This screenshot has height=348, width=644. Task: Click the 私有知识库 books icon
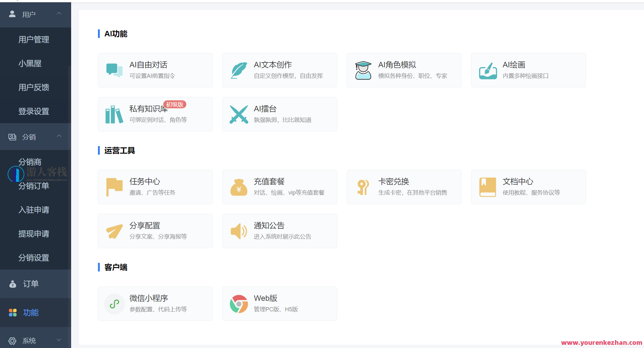(114, 114)
